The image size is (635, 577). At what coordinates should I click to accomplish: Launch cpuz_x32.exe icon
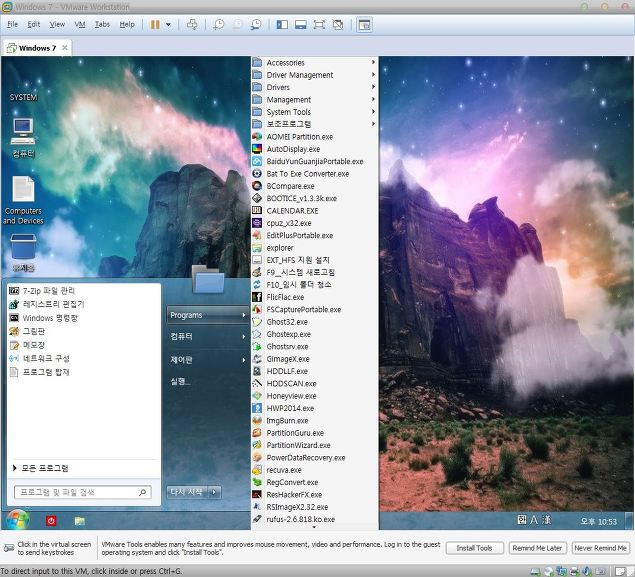pyautogui.click(x=257, y=223)
